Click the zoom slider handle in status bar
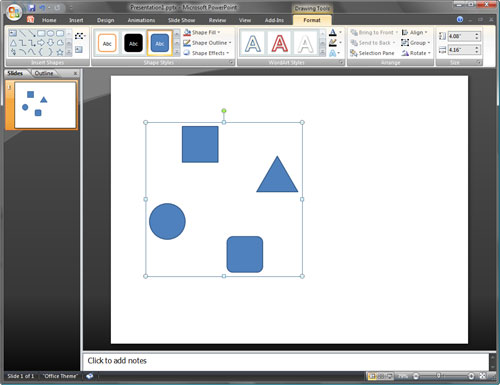The width and height of the screenshot is (500, 385). 439,376
